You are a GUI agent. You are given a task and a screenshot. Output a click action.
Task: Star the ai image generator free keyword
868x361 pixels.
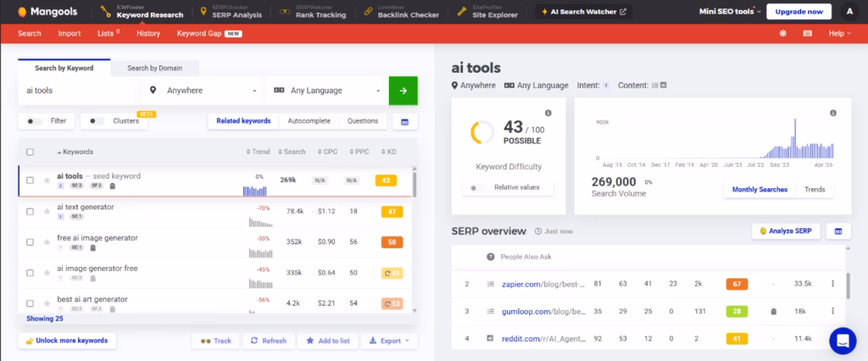47,273
